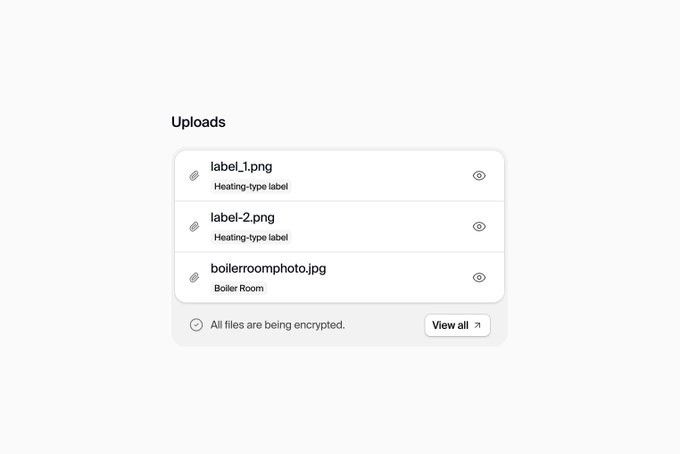Open the boilerroomphoto.jpg file name

pyautogui.click(x=268, y=268)
